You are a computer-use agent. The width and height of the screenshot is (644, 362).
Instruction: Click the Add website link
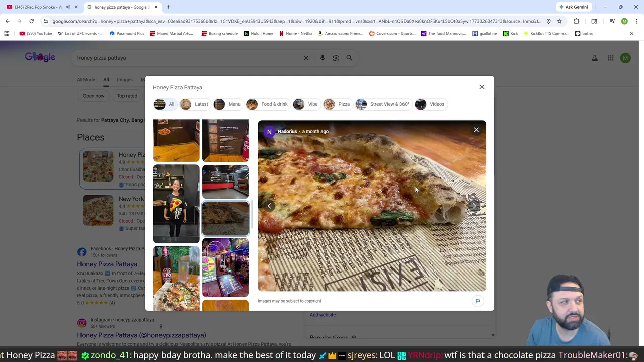(x=323, y=315)
